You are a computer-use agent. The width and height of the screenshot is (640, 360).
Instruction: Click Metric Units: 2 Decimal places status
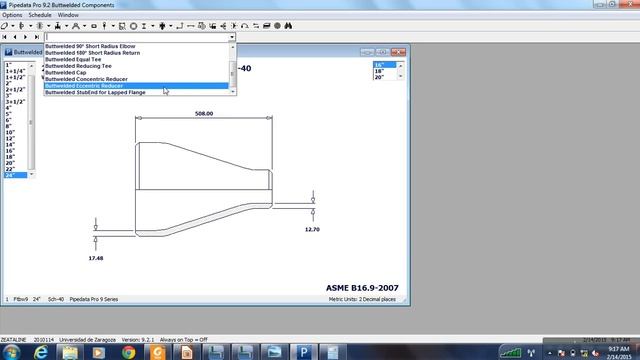362,299
